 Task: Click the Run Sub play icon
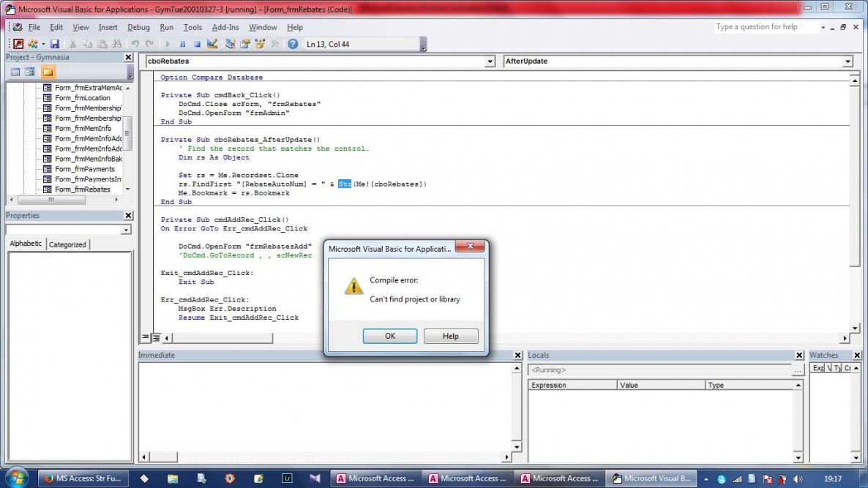pos(168,44)
